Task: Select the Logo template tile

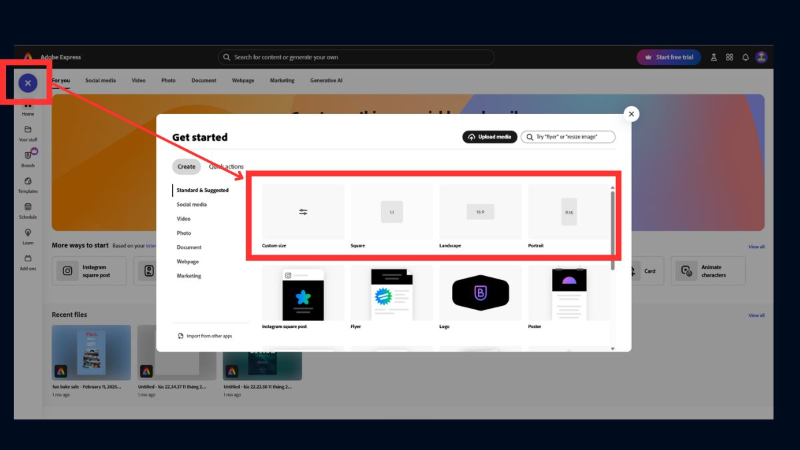Action: 480,297
